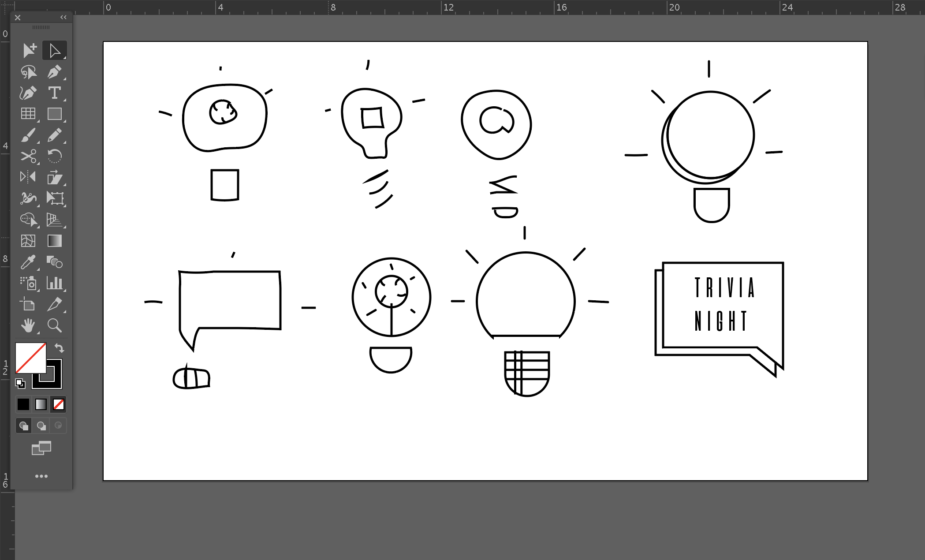Pick the Scissors tool

(28, 156)
